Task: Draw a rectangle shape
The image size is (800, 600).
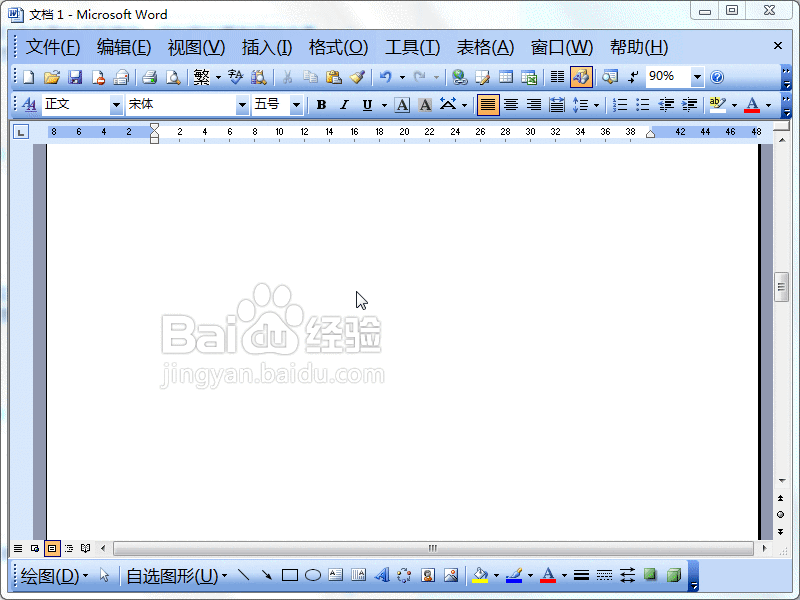Action: coord(290,576)
